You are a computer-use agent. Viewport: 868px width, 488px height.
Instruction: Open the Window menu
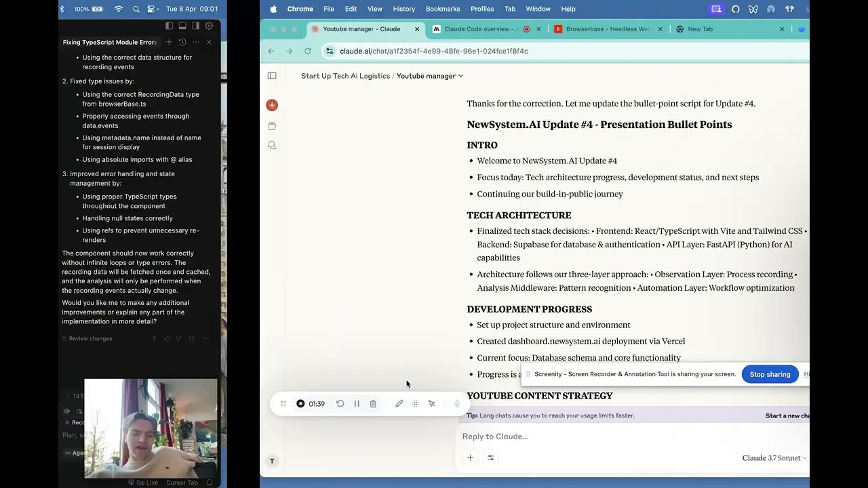(538, 9)
